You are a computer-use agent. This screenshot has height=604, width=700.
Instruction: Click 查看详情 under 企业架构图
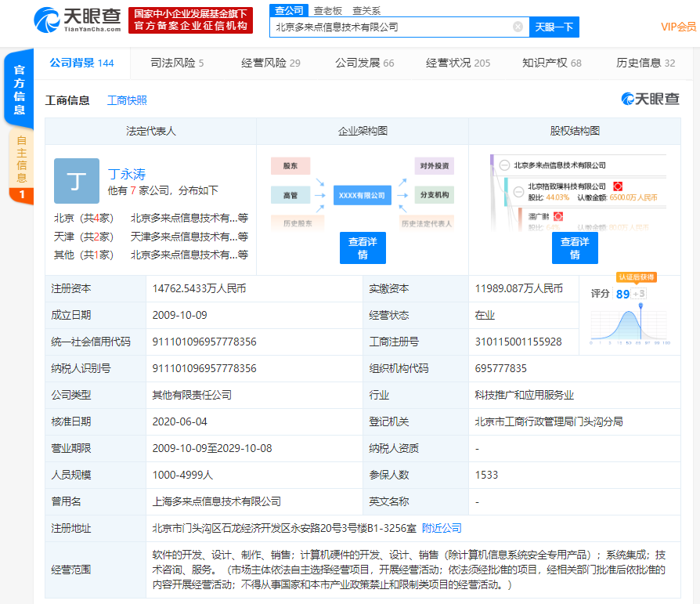coord(363,248)
